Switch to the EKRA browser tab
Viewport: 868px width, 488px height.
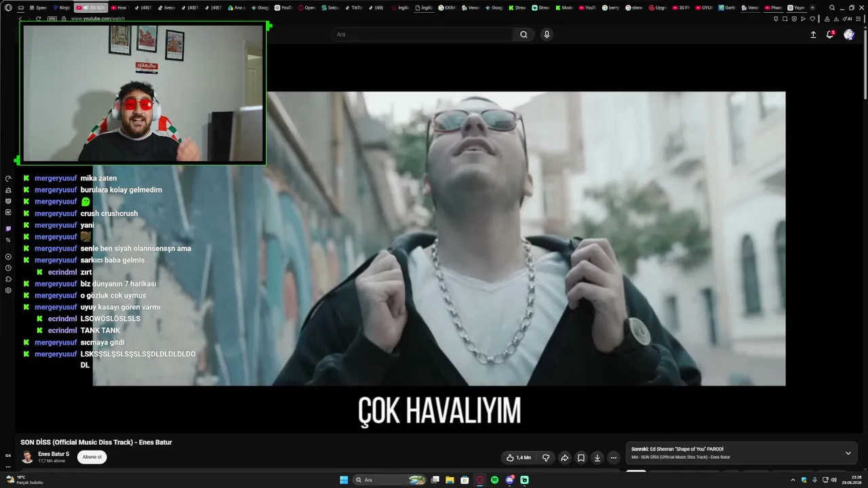(x=447, y=7)
